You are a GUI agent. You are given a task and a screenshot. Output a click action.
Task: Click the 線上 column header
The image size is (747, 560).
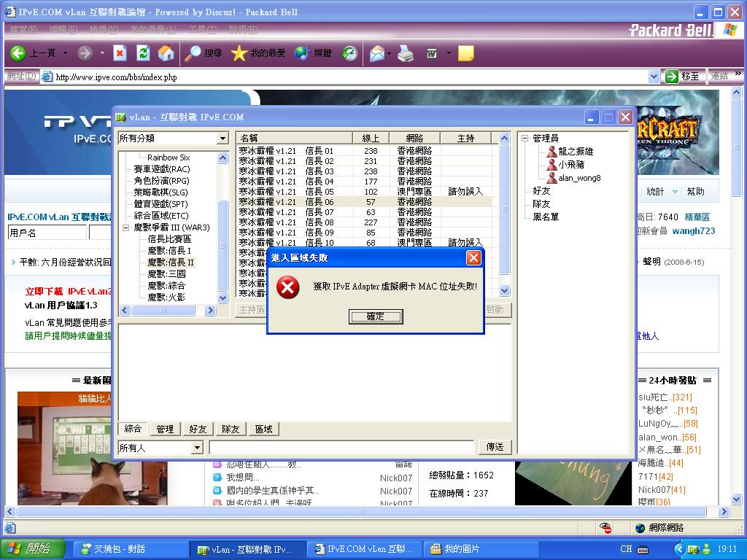click(x=371, y=138)
